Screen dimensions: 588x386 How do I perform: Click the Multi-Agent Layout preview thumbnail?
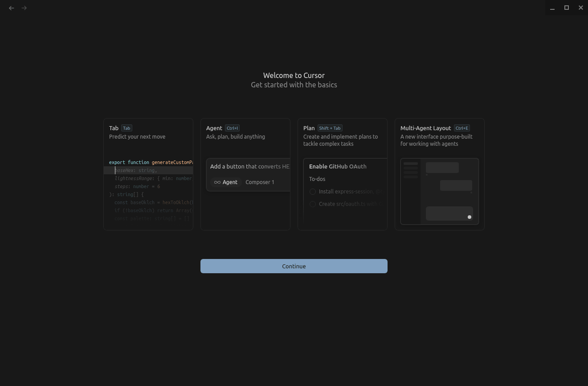point(439,191)
